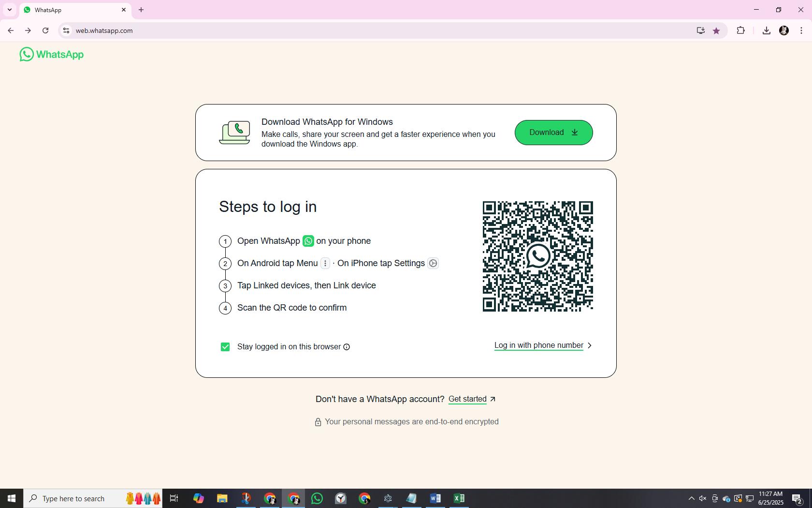
Task: Click the arrow icon next to Get started
Action: click(x=493, y=399)
